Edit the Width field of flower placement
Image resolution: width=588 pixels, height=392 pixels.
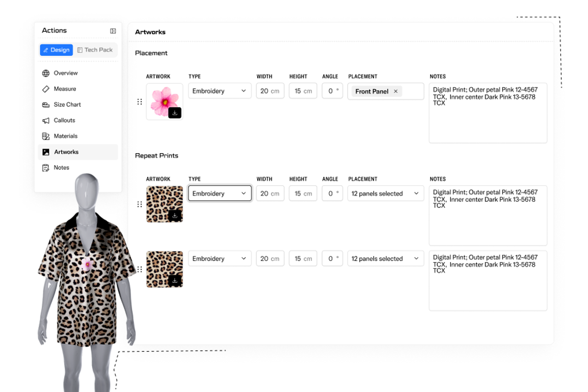(x=270, y=91)
